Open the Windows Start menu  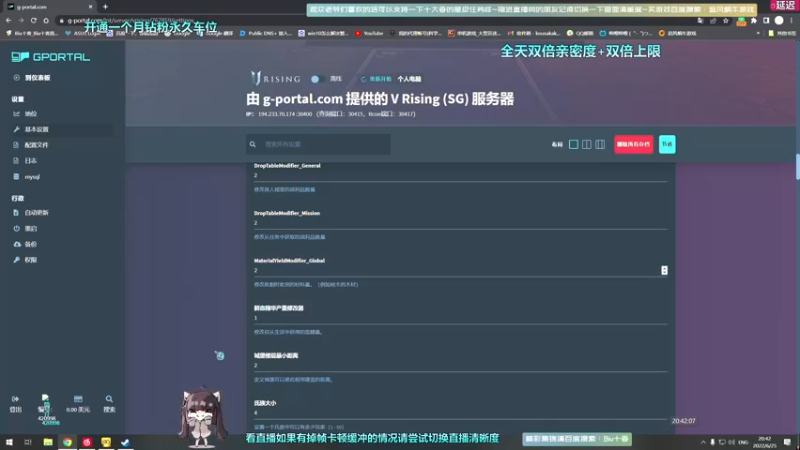point(9,442)
